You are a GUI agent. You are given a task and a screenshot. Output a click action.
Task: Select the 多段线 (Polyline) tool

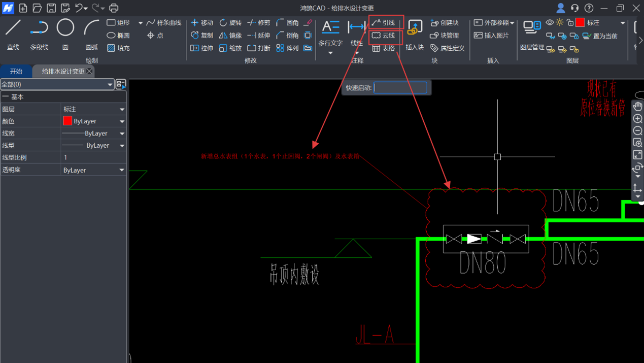coord(39,33)
